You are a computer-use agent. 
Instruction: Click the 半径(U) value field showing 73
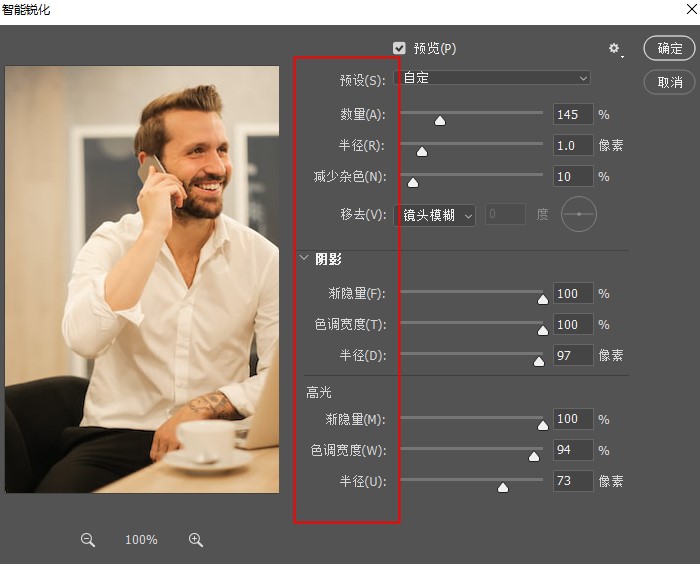(x=573, y=481)
